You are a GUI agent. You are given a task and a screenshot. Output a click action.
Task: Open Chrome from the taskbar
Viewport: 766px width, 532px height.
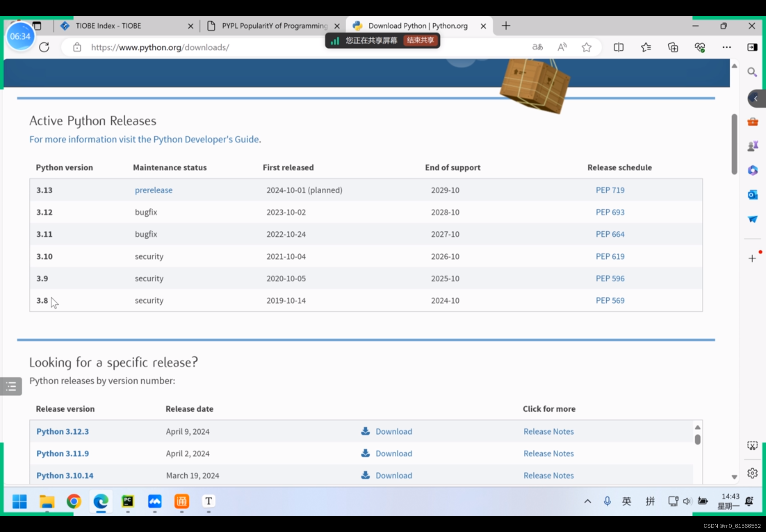[74, 501]
